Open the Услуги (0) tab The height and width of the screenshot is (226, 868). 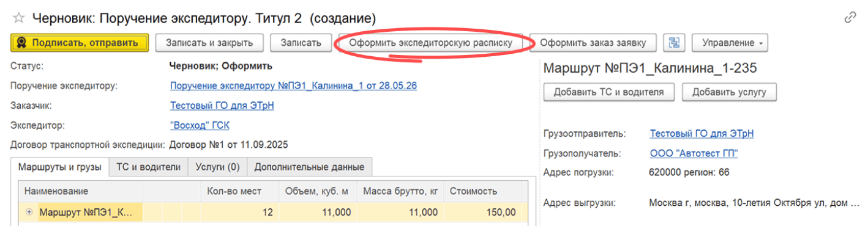(217, 167)
